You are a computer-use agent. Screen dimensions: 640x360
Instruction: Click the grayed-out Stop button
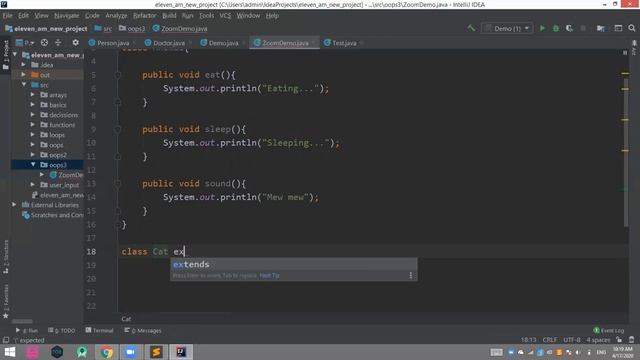583,28
